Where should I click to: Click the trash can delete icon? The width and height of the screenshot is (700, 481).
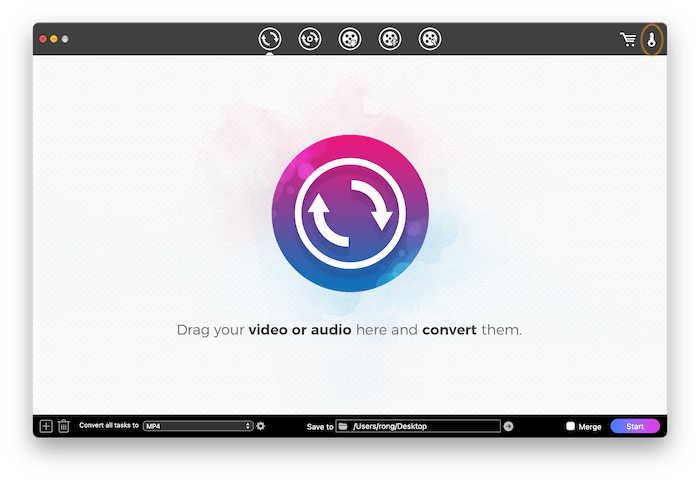pyautogui.click(x=64, y=426)
